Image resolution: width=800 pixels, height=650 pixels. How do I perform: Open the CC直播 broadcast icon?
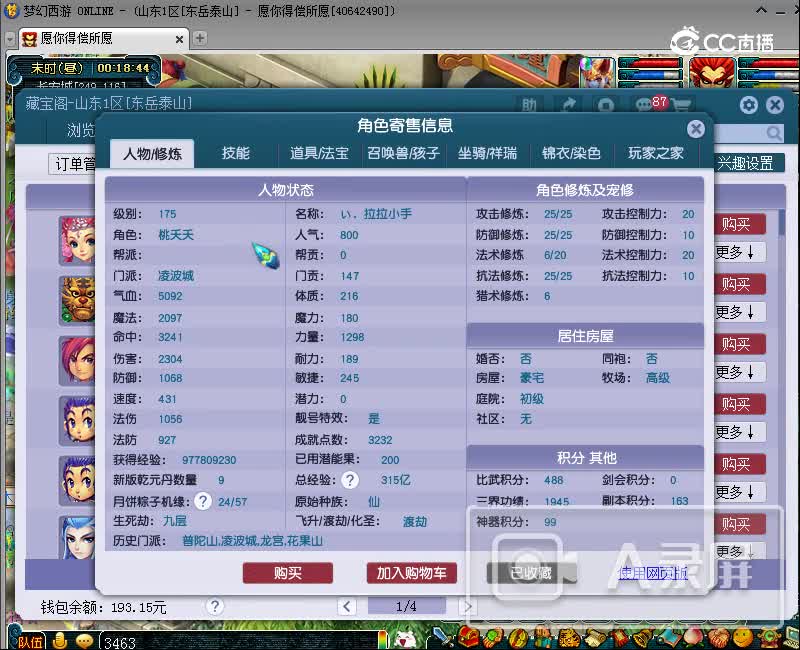coord(686,40)
